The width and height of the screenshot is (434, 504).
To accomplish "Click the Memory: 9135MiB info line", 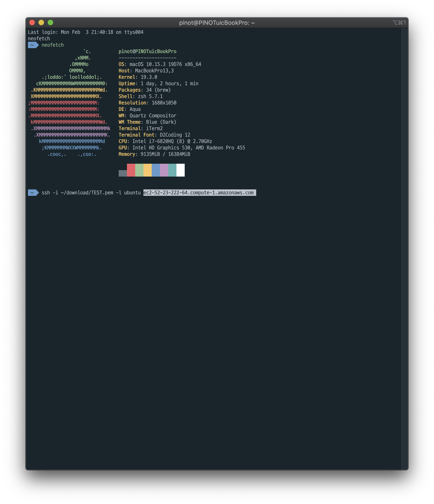I will click(154, 154).
